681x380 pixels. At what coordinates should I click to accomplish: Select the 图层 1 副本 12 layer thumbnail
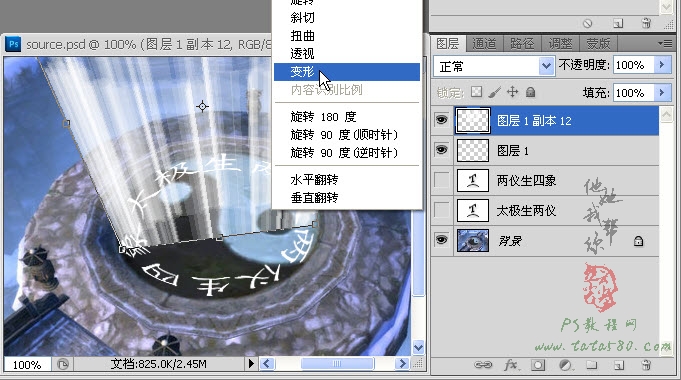click(473, 120)
